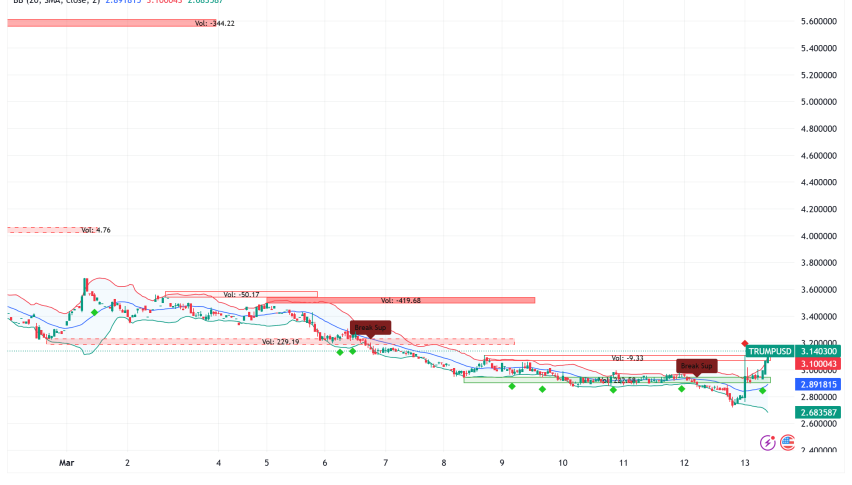Click the Vol: -50.17 outlined zone
This screenshot has width=852, height=485.
[x=241, y=294]
